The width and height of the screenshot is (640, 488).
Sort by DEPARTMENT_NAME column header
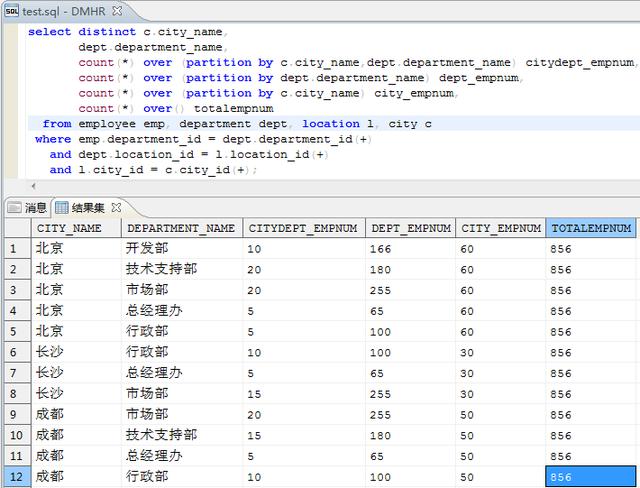tap(182, 228)
